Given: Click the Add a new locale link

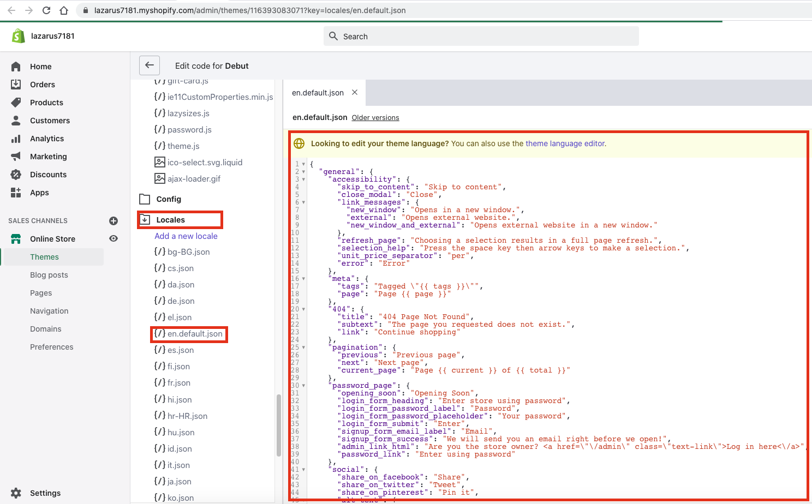Looking at the screenshot, I should tap(186, 236).
